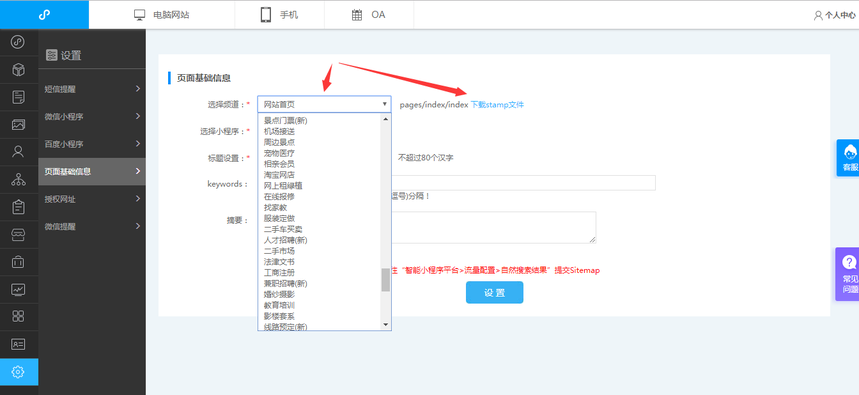Open the gear settings icon in sidebar
Image resolution: width=859 pixels, height=395 pixels.
pos(18,372)
